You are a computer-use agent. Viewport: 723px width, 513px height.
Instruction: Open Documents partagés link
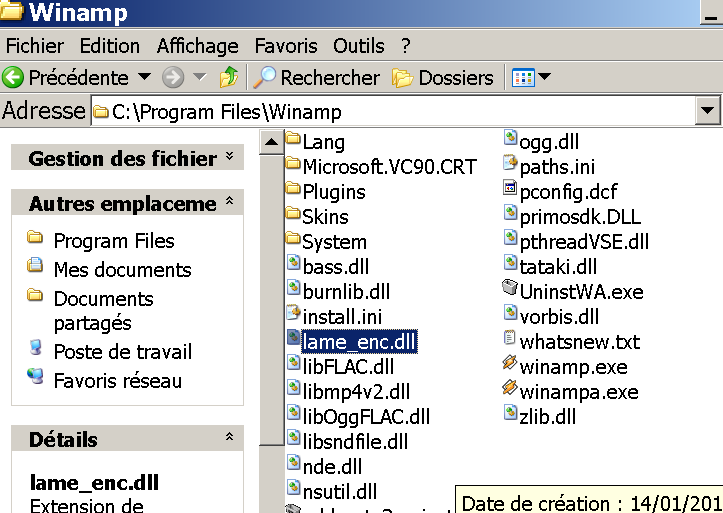click(x=104, y=311)
